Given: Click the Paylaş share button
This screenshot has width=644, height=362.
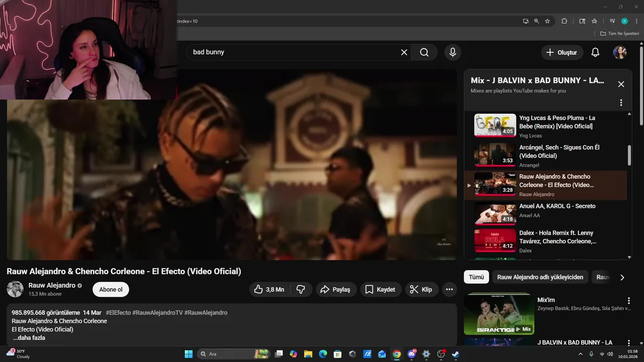Looking at the screenshot, I should [336, 289].
